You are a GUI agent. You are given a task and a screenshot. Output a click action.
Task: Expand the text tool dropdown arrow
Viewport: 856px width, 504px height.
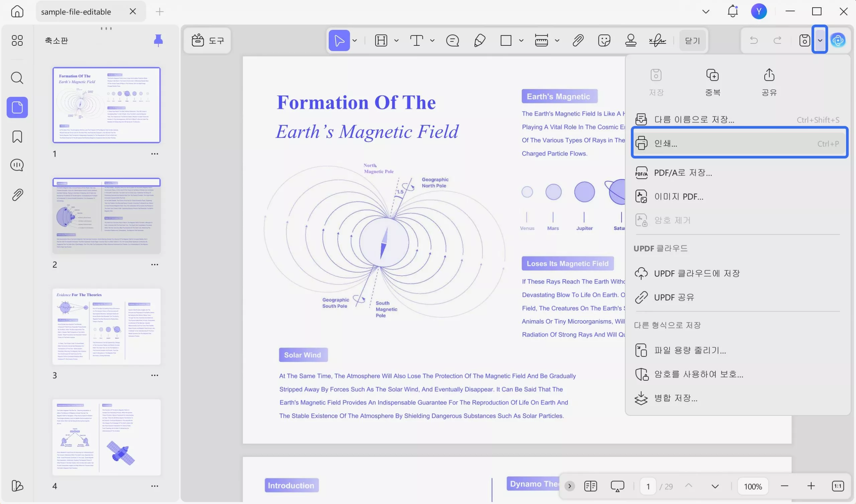(432, 40)
